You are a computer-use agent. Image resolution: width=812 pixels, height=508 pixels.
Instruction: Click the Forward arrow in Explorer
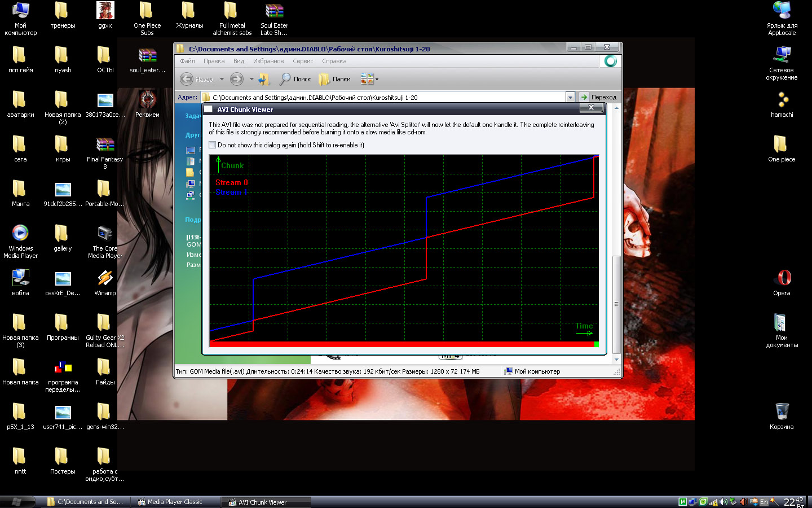(237, 79)
